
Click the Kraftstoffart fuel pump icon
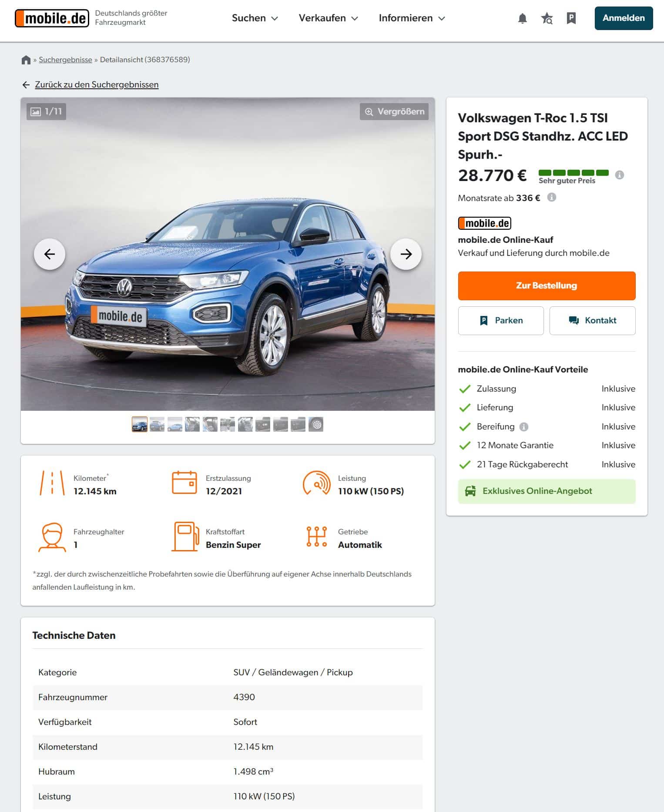click(x=185, y=537)
